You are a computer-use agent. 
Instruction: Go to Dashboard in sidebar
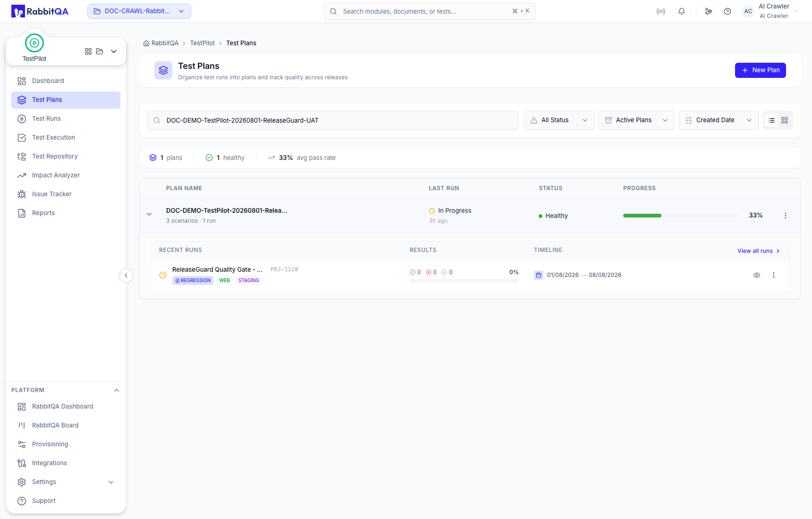click(x=66, y=81)
